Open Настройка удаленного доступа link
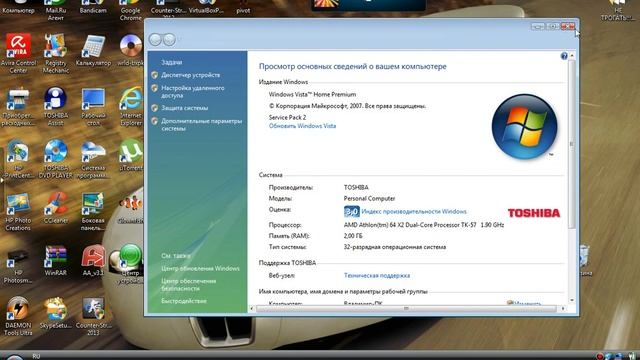 click(192, 91)
